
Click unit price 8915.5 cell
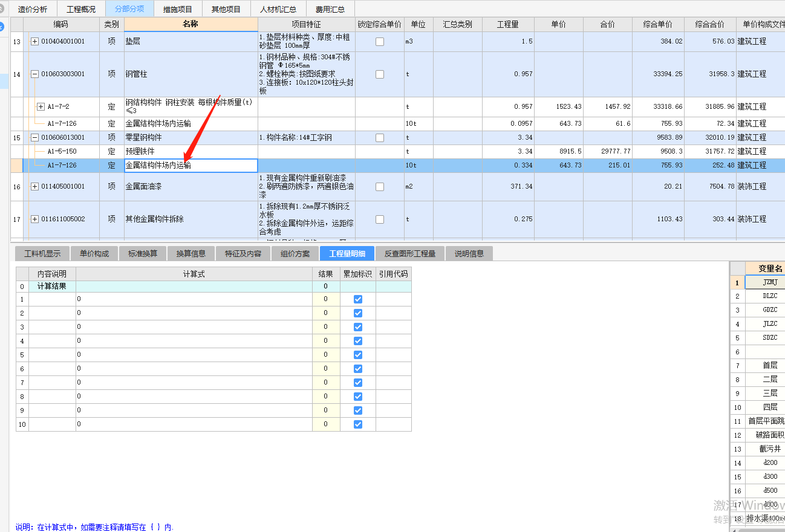[x=559, y=152]
